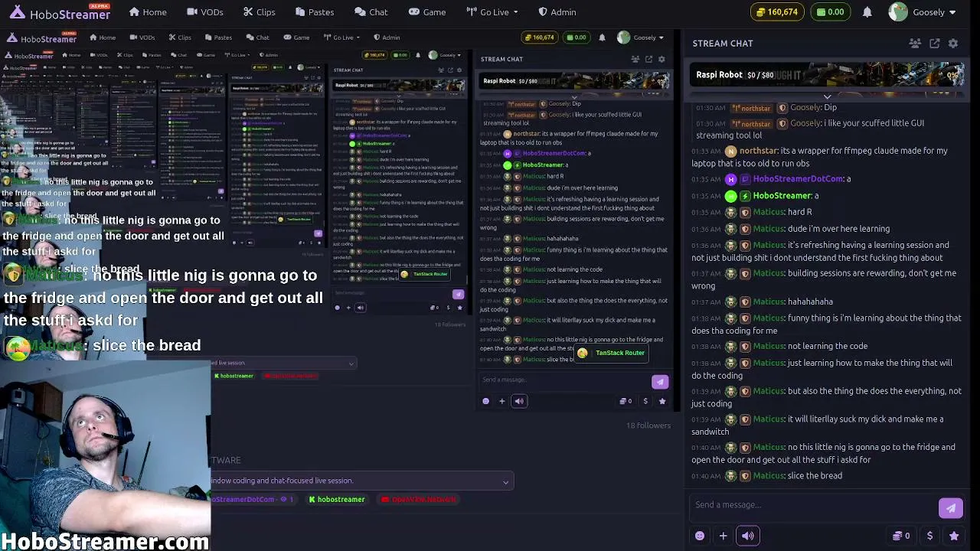Open the Go Live dropdown in top navigation
The height and width of the screenshot is (551, 980).
tap(492, 12)
